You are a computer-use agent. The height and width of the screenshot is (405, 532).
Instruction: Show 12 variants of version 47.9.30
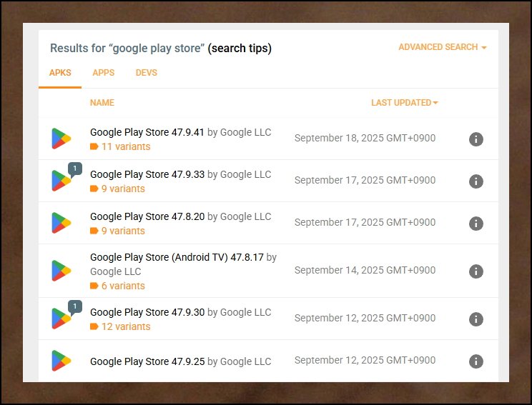(x=126, y=326)
